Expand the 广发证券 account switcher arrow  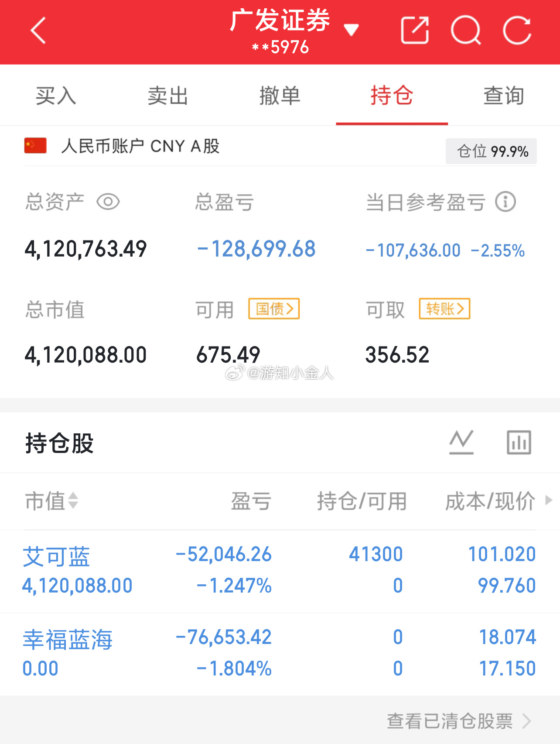pyautogui.click(x=351, y=30)
